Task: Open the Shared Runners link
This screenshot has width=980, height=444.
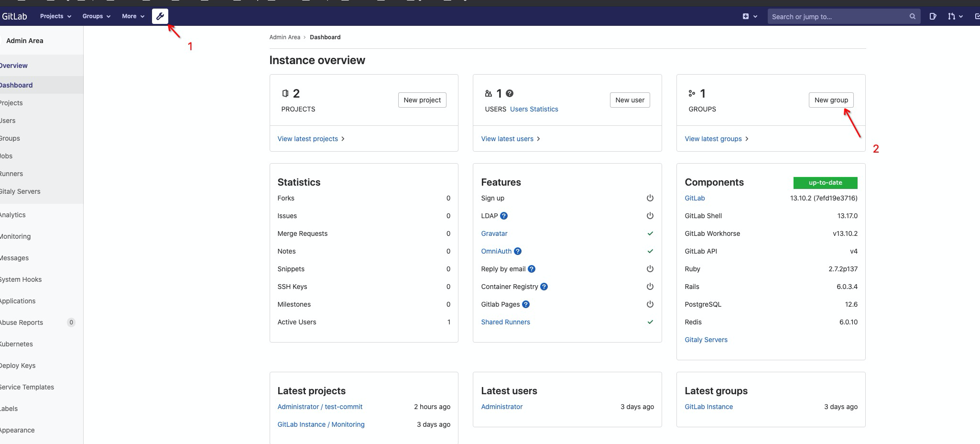Action: click(x=505, y=322)
